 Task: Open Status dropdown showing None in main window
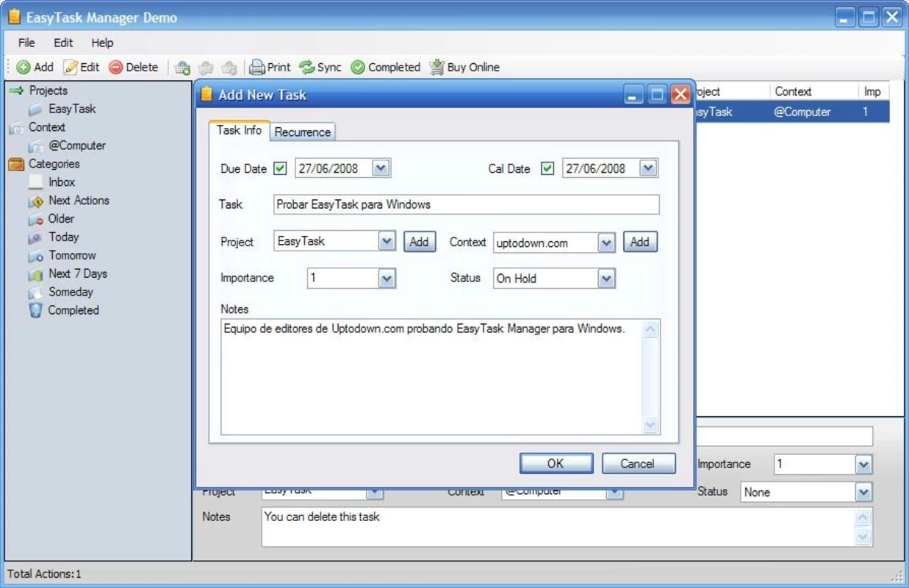pyautogui.click(x=864, y=492)
